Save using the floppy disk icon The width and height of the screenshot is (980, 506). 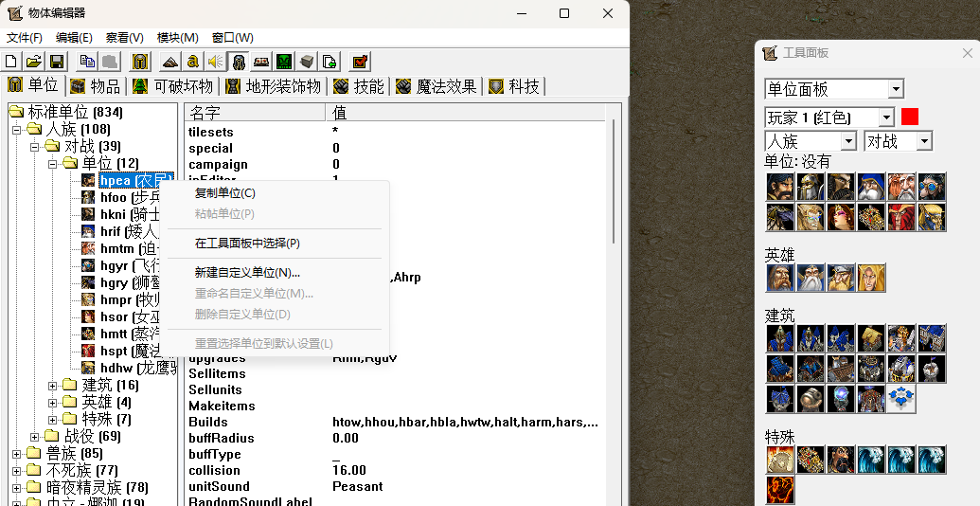coord(57,62)
